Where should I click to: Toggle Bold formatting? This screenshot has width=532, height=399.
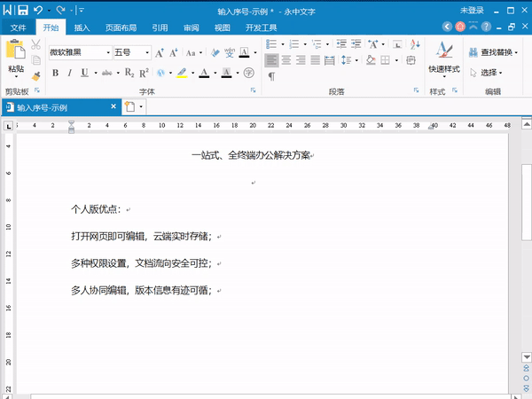(55, 73)
